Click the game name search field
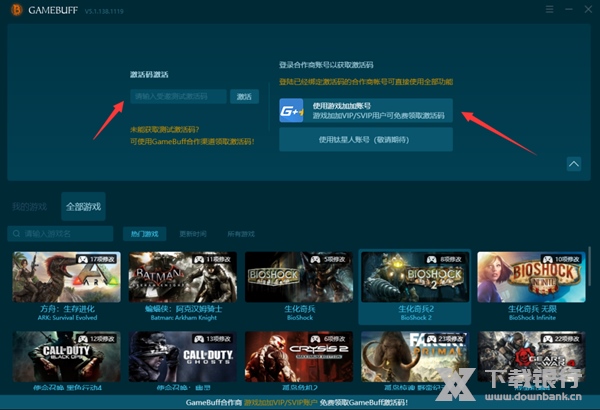 click(60, 234)
